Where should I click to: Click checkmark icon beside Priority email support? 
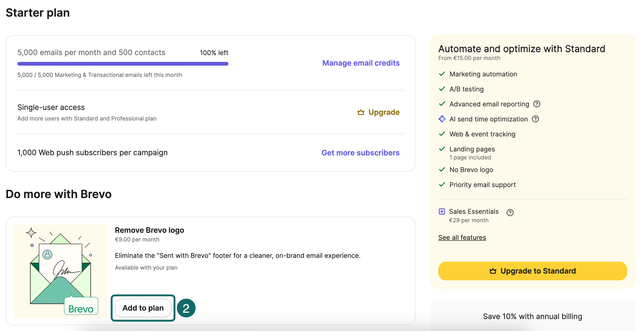pos(442,185)
